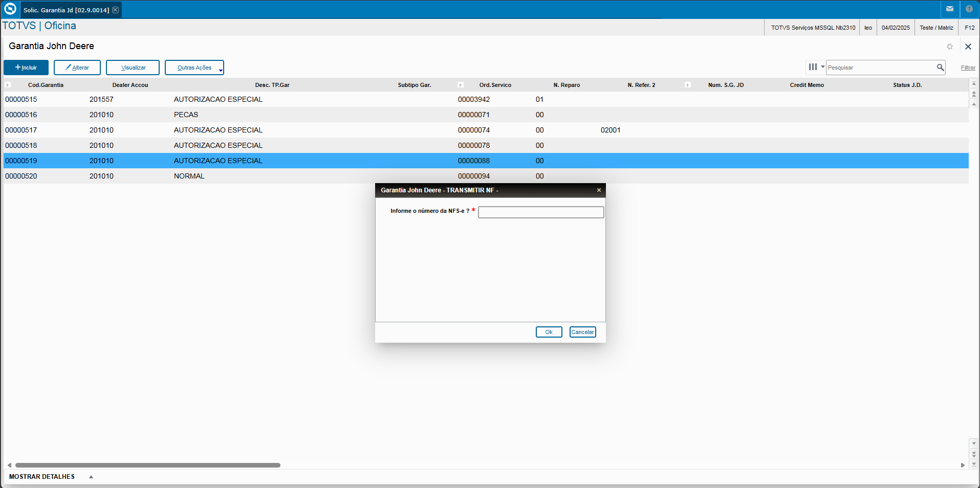This screenshot has height=488, width=980.
Task: Click the horizontal scrollbar thumb
Action: pyautogui.click(x=148, y=465)
